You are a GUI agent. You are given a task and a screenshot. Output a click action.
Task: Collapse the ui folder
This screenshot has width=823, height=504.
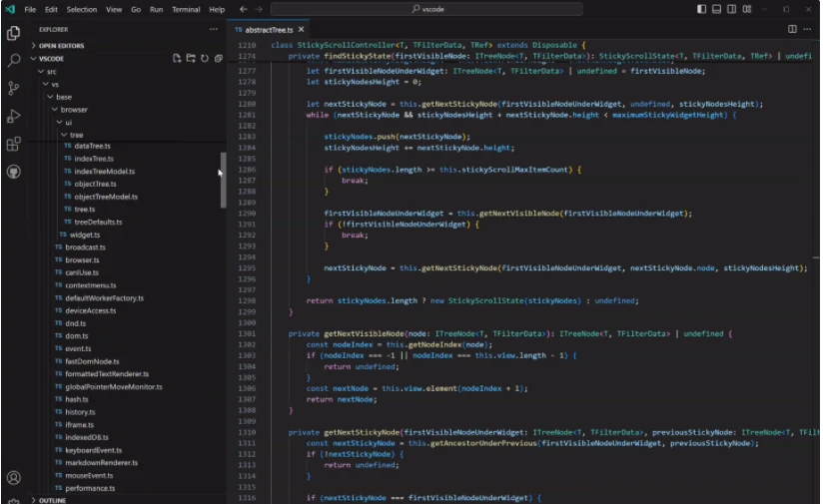click(68, 122)
